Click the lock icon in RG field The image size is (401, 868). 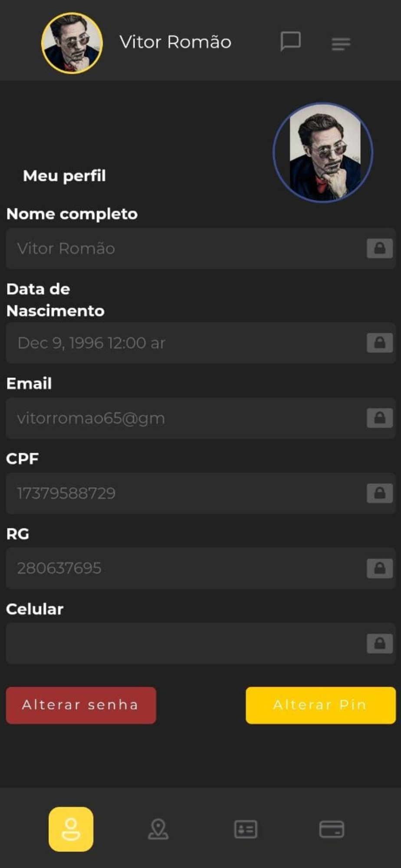coord(380,568)
